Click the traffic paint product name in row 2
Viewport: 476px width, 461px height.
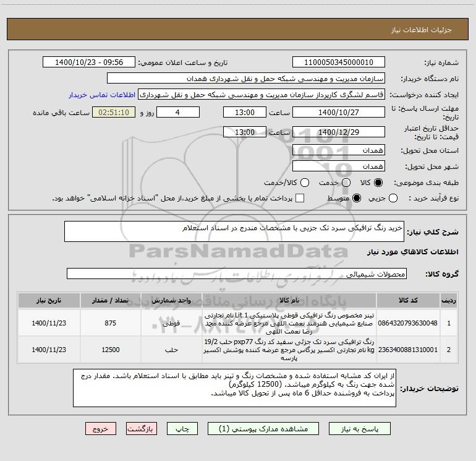tap(289, 350)
